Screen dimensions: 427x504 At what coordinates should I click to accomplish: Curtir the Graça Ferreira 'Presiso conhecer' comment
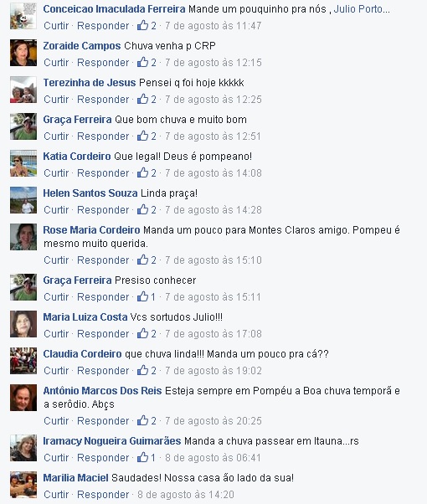[x=56, y=296]
